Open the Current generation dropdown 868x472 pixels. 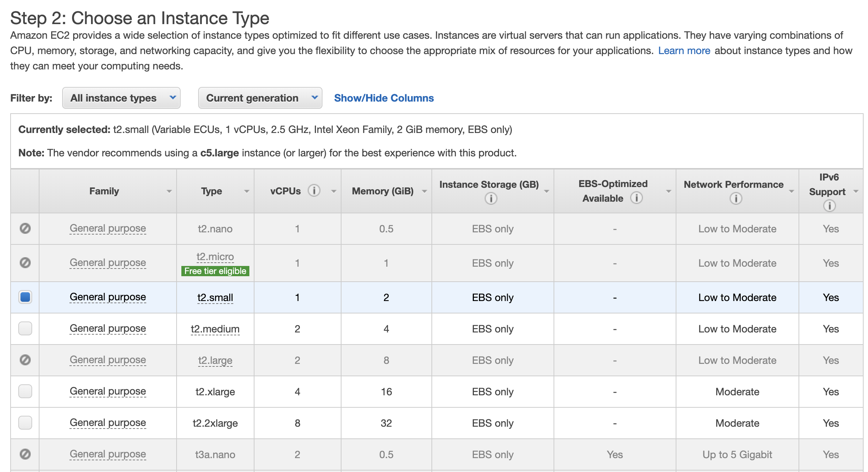[x=260, y=98]
